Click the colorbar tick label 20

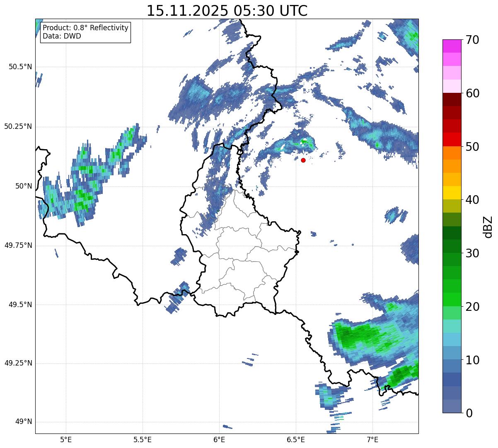pyautogui.click(x=473, y=307)
